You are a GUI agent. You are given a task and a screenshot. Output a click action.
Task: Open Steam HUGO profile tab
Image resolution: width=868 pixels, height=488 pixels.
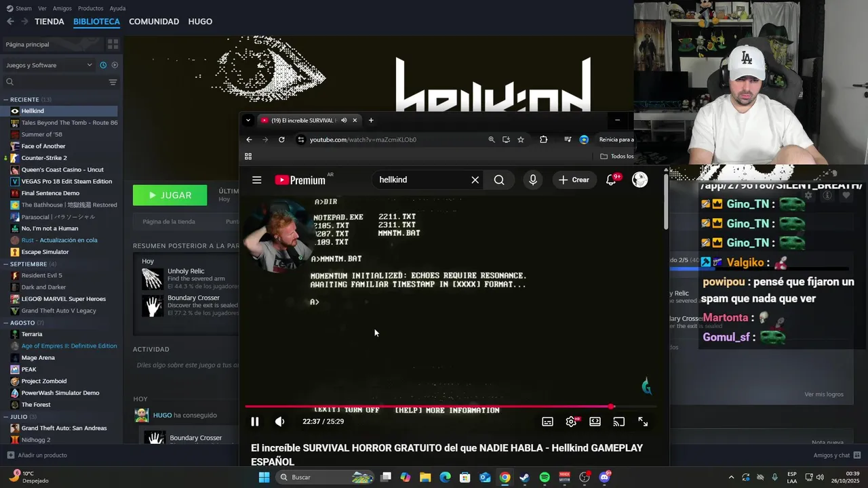click(x=200, y=22)
